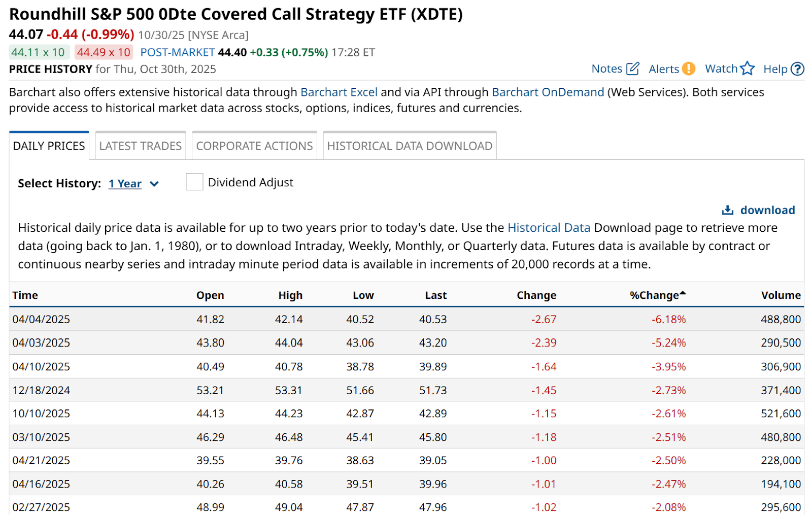
Task: Switch to the Latest Trades tab
Action: click(141, 146)
